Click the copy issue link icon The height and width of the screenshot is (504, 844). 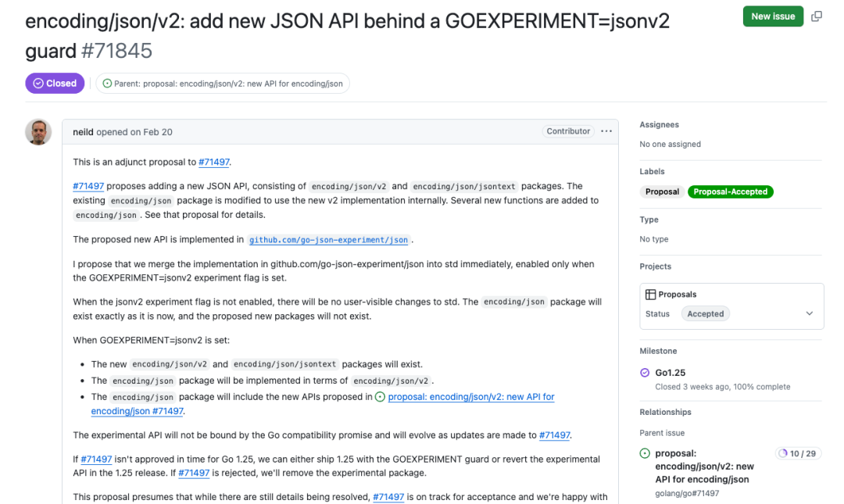816,16
